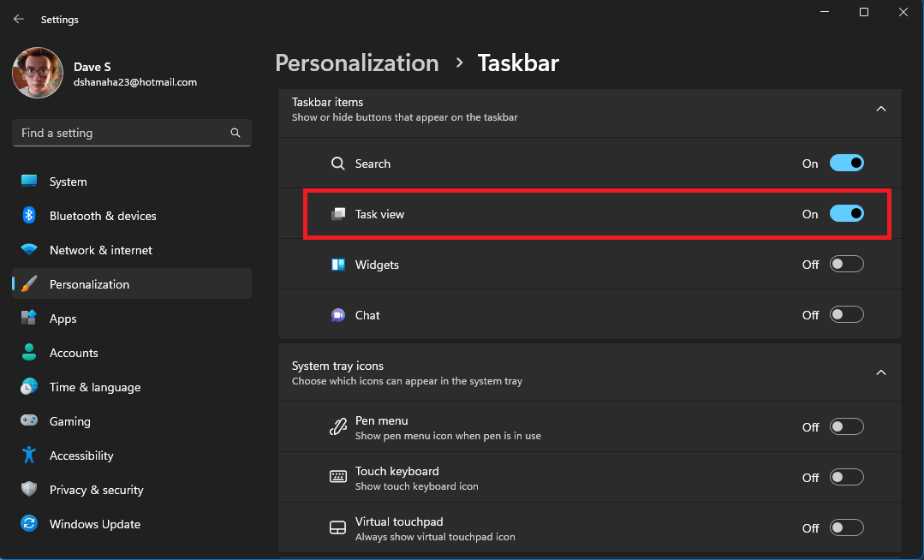The height and width of the screenshot is (560, 924).
Task: Open the Find a setting search box
Action: (131, 133)
